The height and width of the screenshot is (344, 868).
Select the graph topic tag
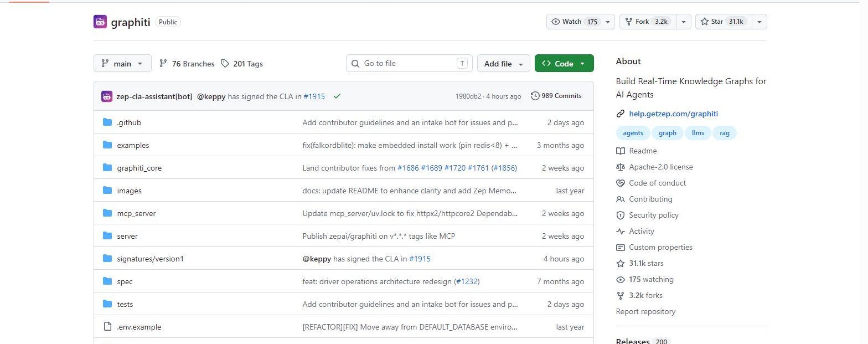coord(668,133)
